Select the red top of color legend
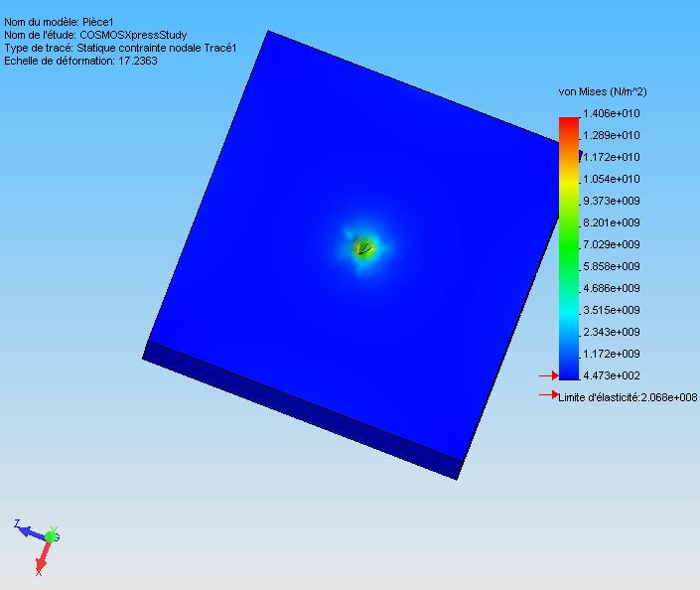 coord(569,127)
